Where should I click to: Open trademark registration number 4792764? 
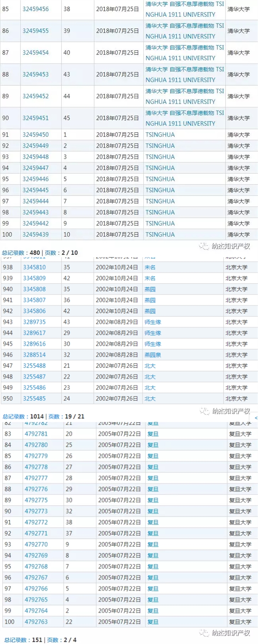(36, 611)
